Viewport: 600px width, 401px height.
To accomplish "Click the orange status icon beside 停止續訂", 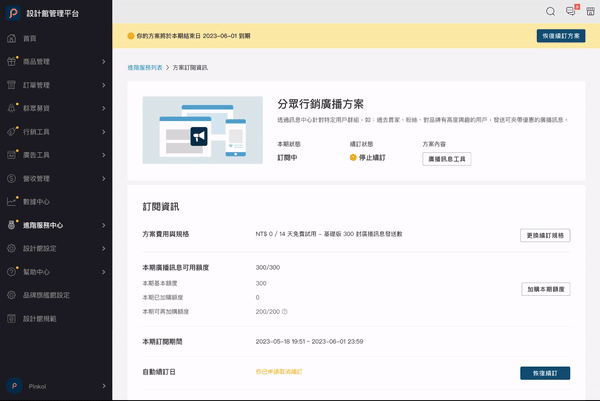I will pos(353,157).
